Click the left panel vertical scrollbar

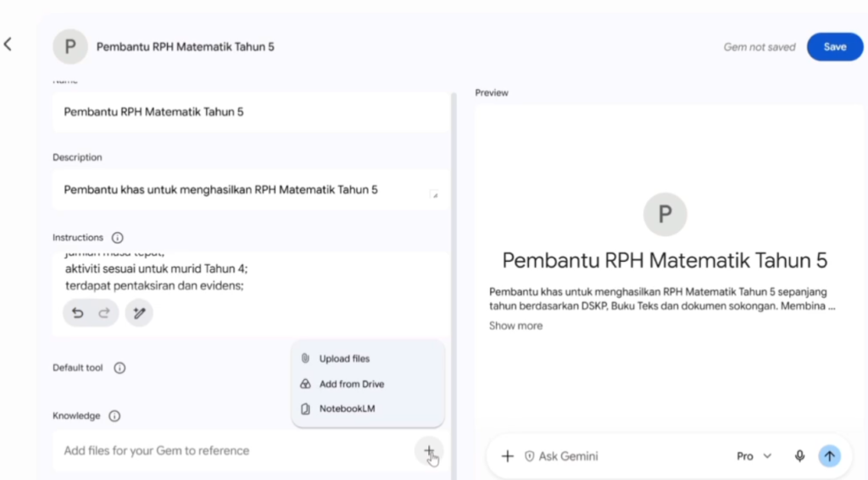pyautogui.click(x=454, y=286)
